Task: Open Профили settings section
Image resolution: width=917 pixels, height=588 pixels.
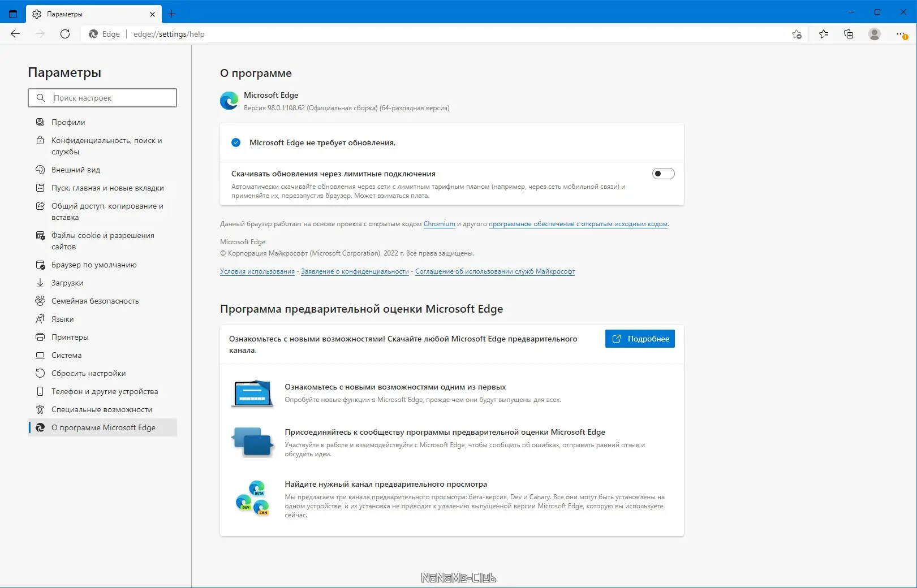Action: [102, 122]
